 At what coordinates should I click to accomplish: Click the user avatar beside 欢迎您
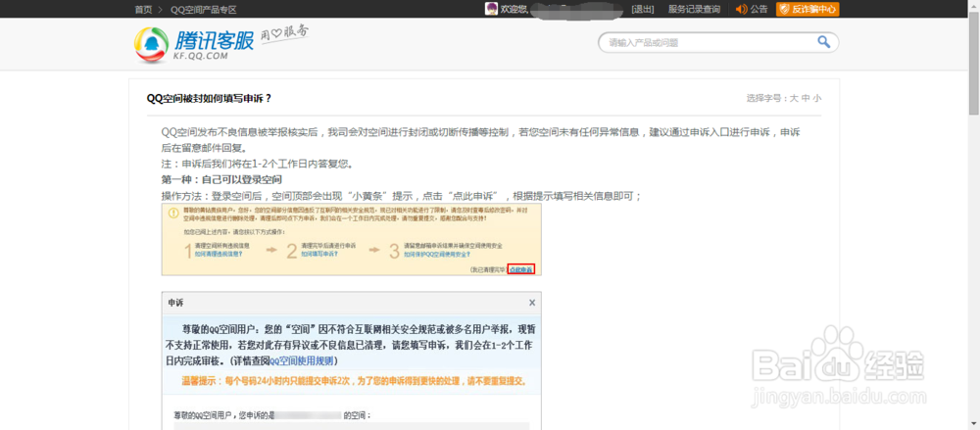(x=491, y=9)
